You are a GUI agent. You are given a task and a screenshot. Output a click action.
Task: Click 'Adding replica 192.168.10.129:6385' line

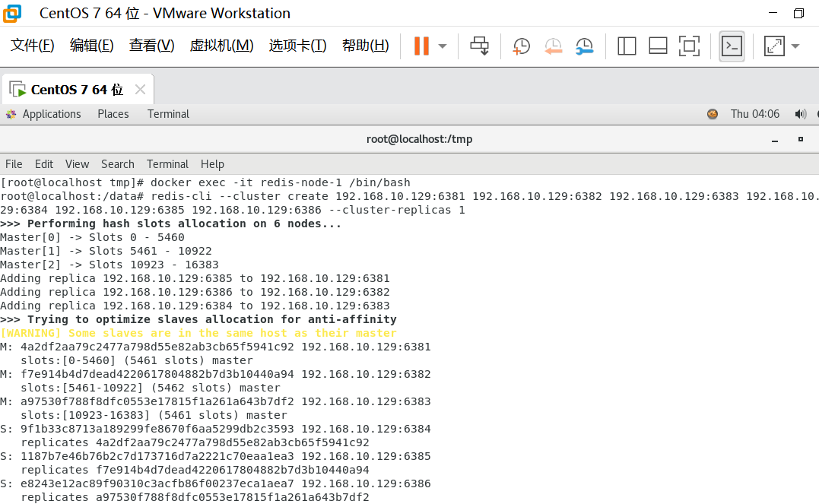click(195, 278)
